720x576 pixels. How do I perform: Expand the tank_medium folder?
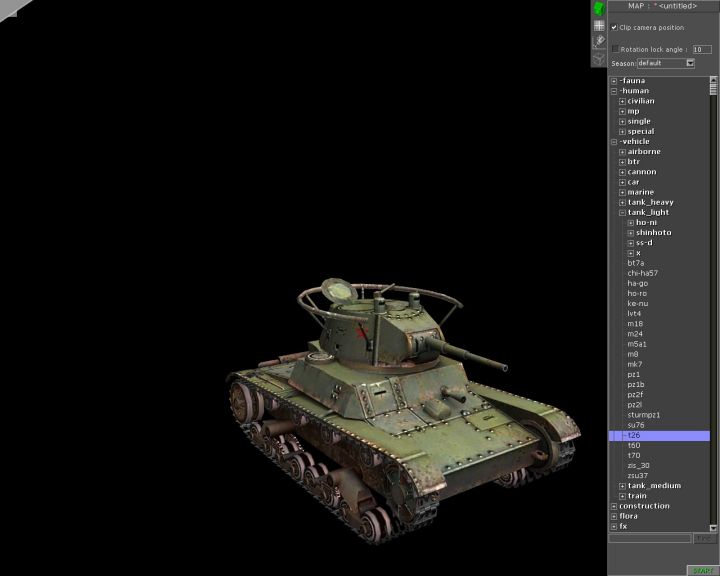point(622,486)
